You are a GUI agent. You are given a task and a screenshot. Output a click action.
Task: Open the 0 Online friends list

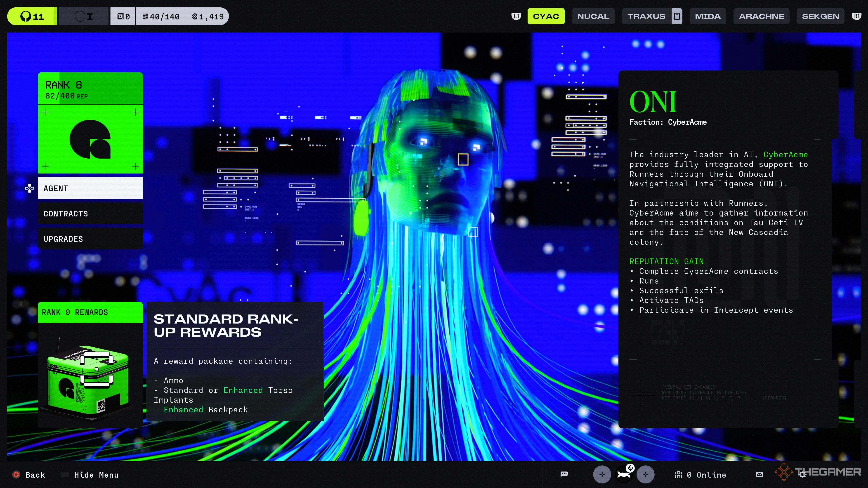tap(700, 474)
